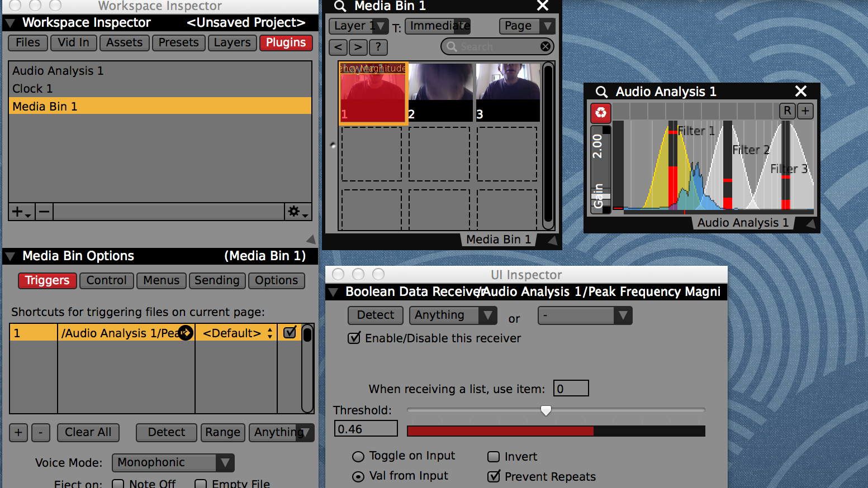Remove selected plugin with minus button
This screenshot has height=488, width=868.
pyautogui.click(x=44, y=212)
